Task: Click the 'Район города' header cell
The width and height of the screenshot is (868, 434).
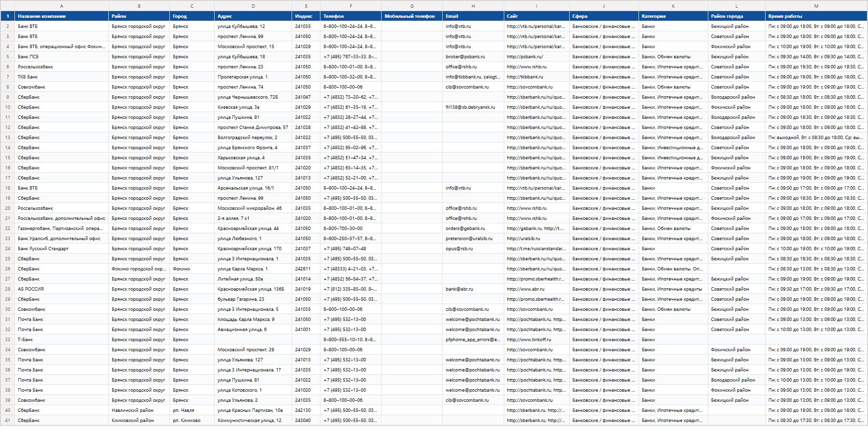Action: pos(737,16)
